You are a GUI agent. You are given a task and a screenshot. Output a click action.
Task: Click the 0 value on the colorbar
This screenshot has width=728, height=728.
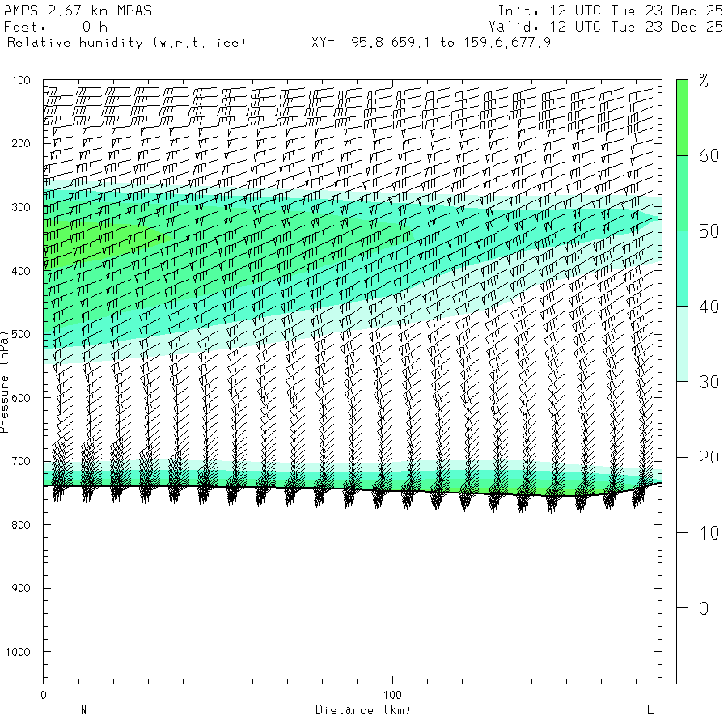coord(703,608)
